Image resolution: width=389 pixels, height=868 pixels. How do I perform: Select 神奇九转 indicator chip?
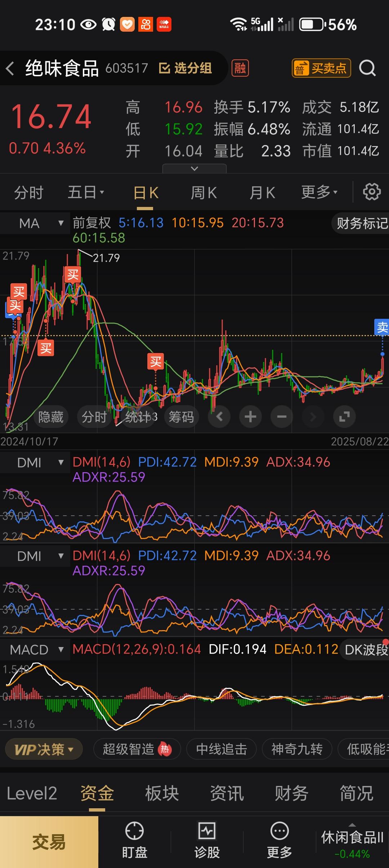click(x=297, y=749)
